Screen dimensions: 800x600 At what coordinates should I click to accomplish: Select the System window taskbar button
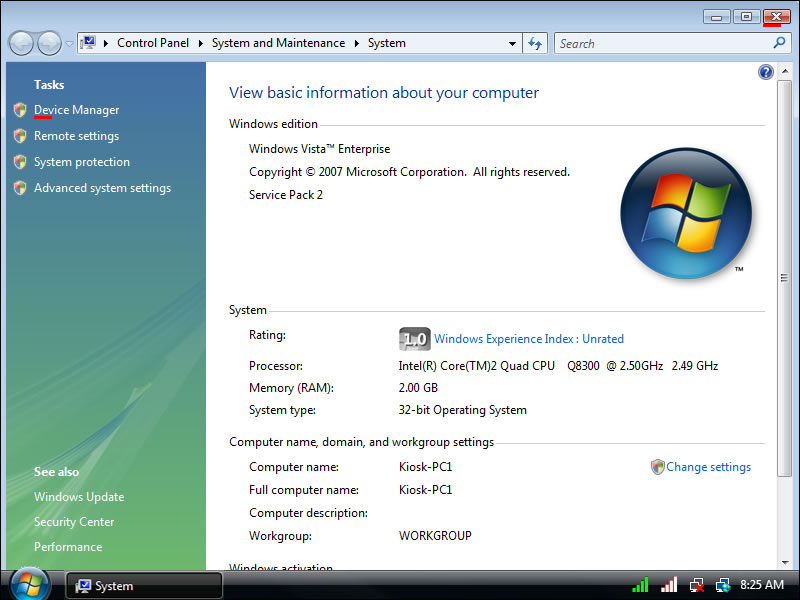tap(144, 586)
